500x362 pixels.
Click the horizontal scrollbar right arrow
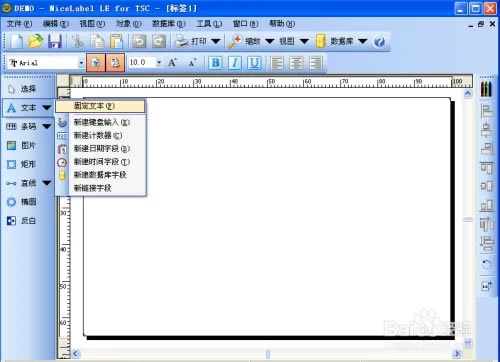457,353
